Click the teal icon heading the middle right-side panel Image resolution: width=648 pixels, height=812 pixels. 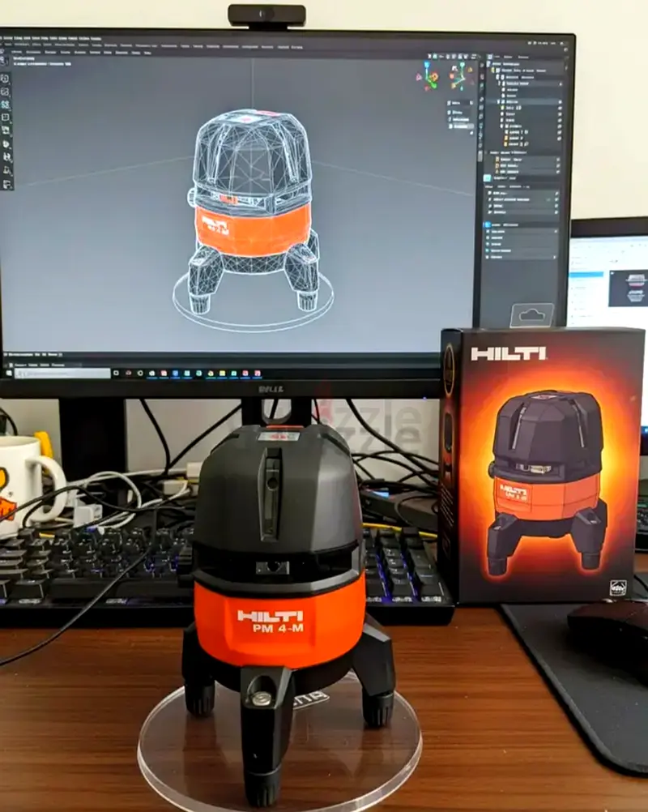[x=488, y=178]
